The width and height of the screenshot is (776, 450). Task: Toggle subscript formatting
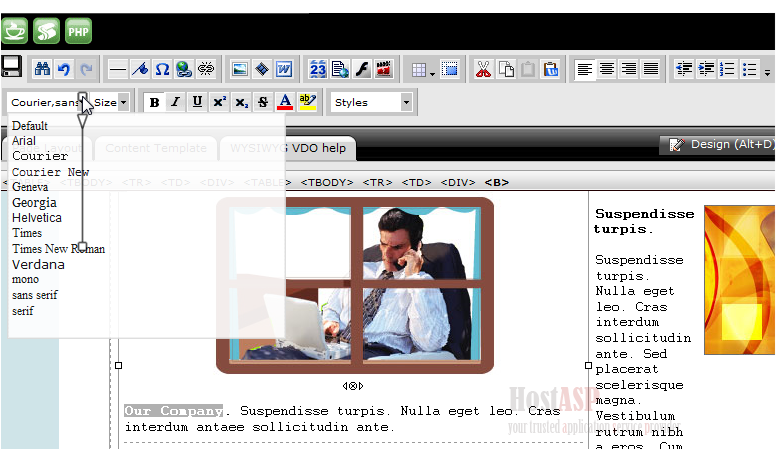coord(241,102)
